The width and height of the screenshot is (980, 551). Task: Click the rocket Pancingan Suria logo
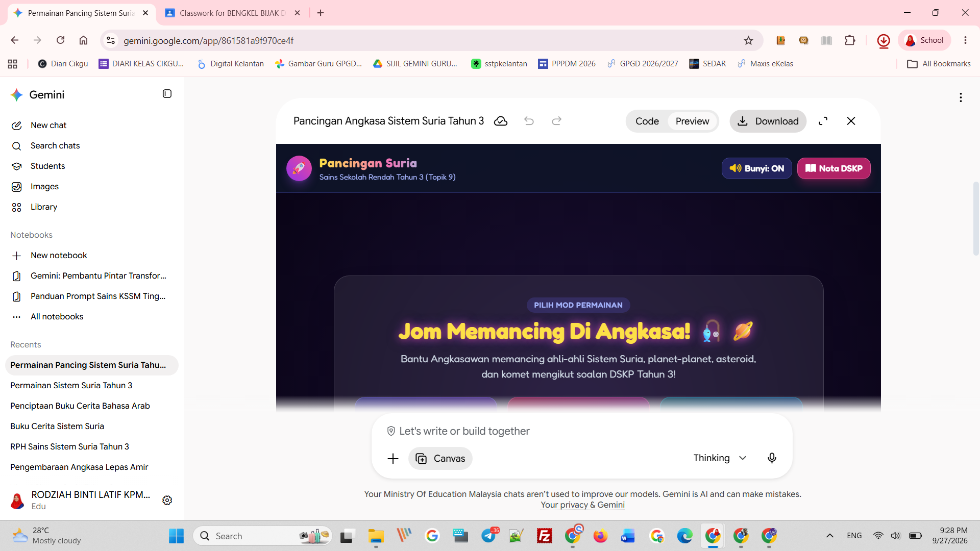point(299,168)
